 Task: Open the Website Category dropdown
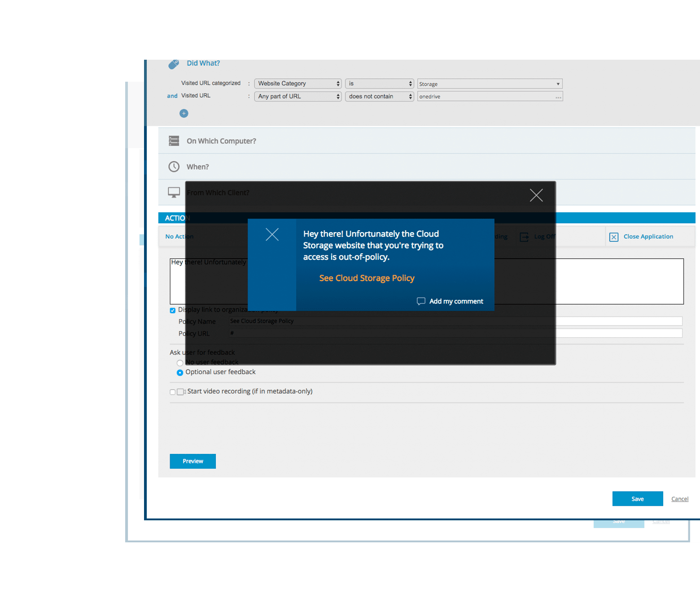pyautogui.click(x=297, y=83)
